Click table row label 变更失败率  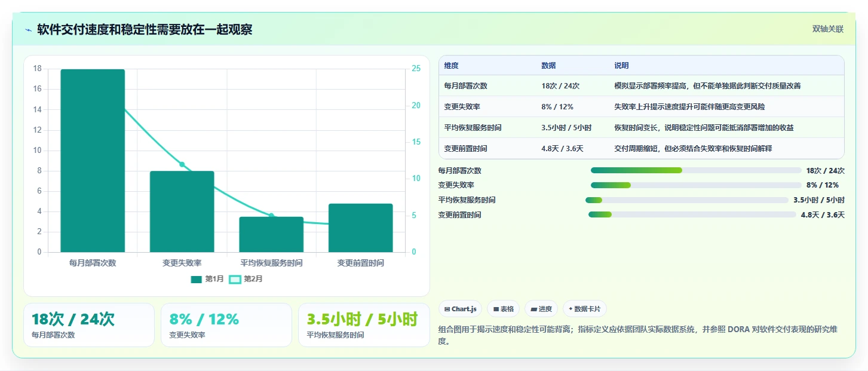click(x=462, y=107)
